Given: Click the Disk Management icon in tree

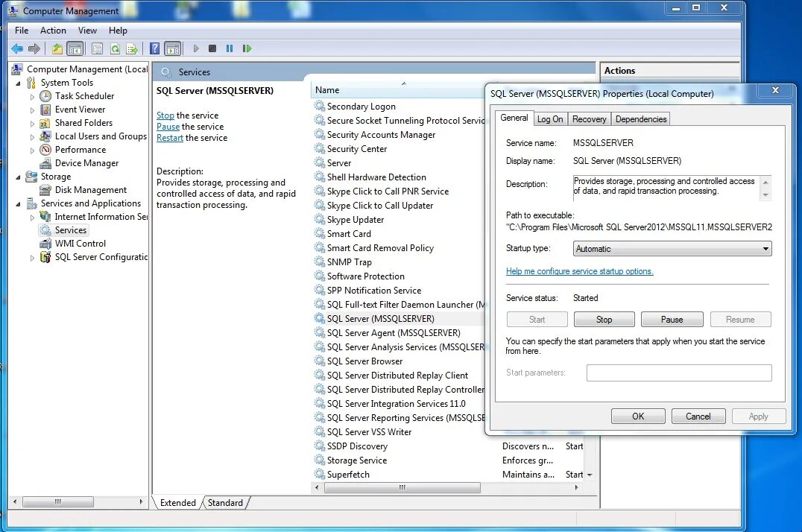Looking at the screenshot, I should point(45,190).
